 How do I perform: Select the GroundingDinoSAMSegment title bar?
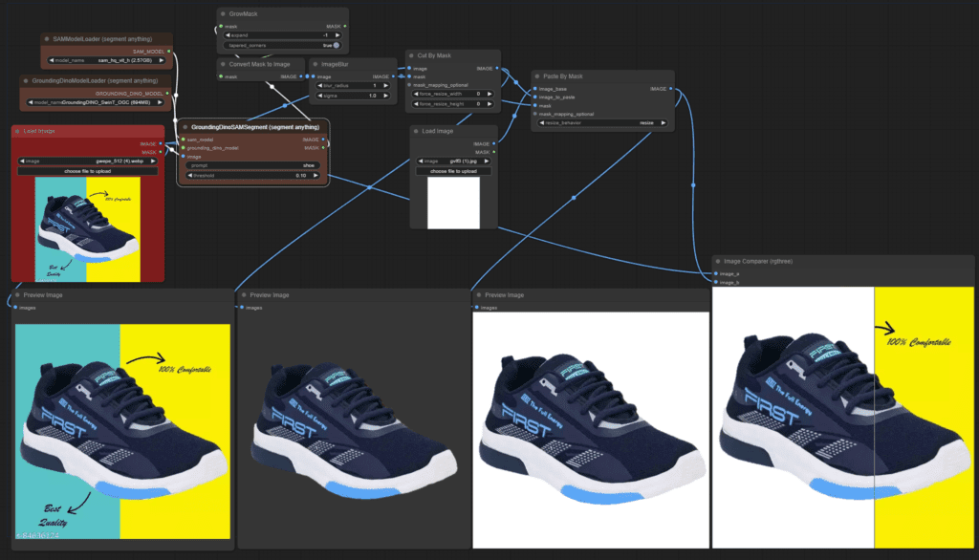pyautogui.click(x=252, y=127)
